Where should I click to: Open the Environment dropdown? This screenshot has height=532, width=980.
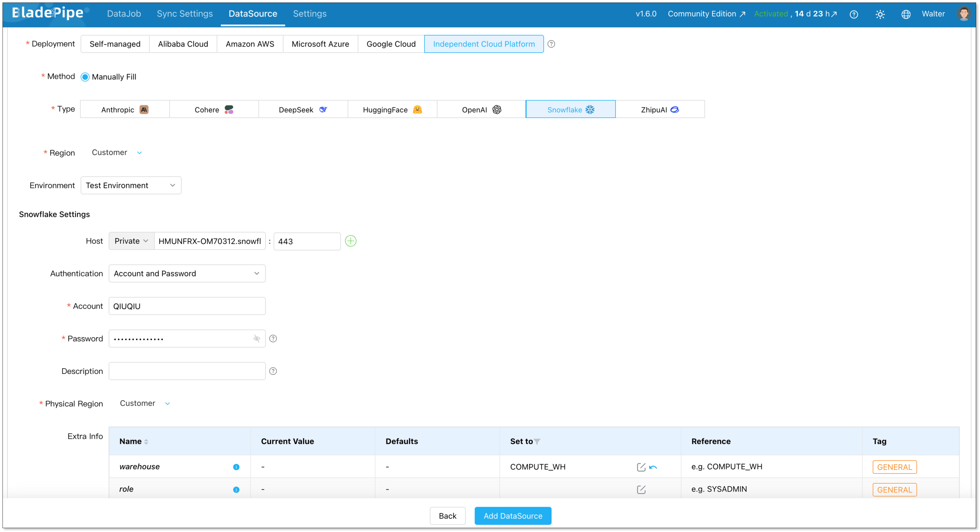131,185
